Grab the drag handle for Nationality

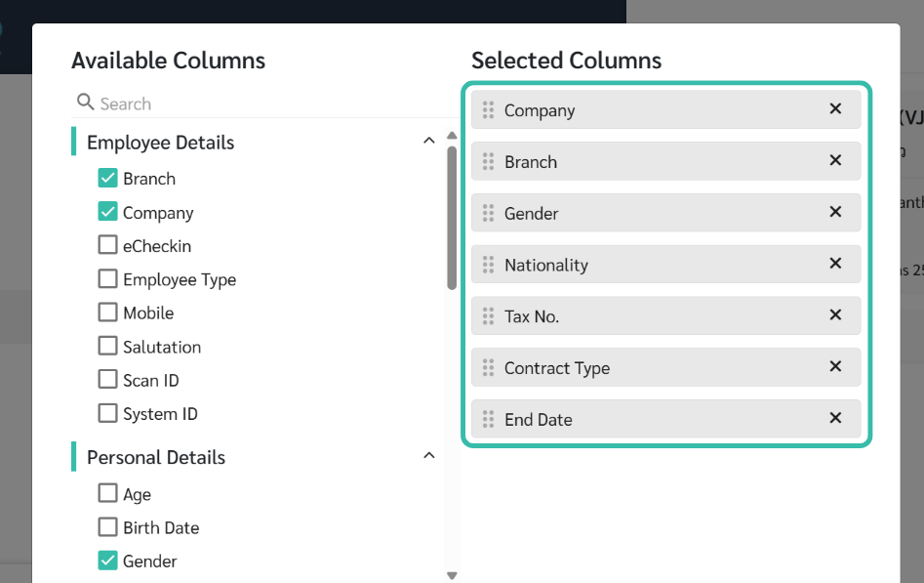(488, 265)
